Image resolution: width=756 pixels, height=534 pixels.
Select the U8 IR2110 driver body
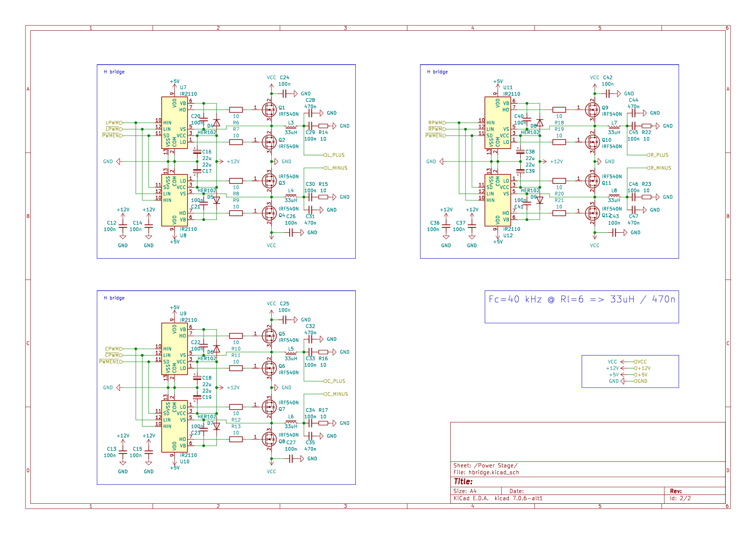[175, 200]
